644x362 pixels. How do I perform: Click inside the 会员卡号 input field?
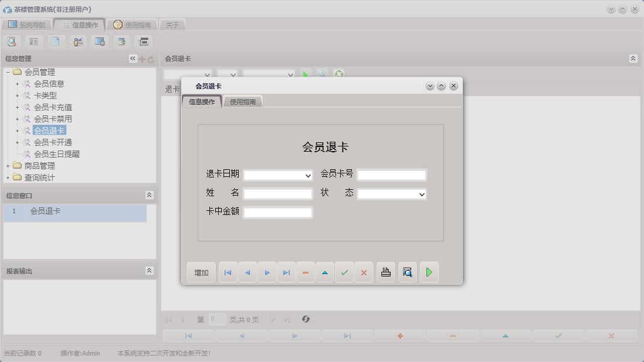[392, 174]
